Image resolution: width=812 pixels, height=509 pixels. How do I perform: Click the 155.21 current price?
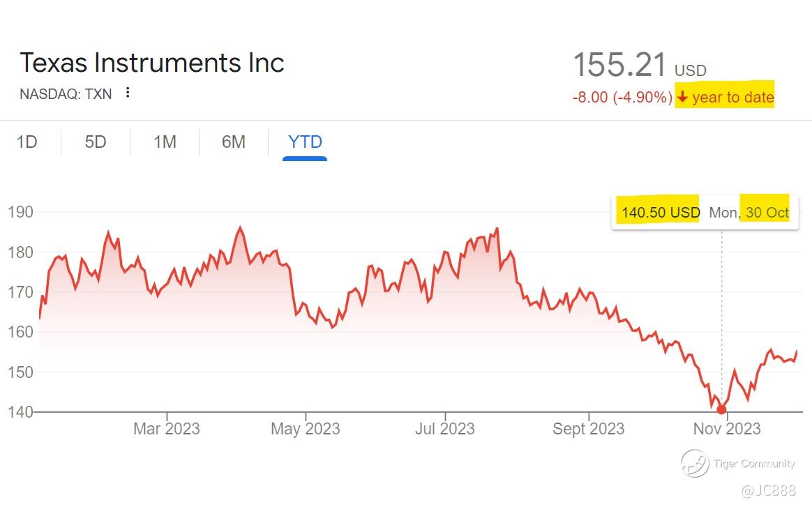(x=619, y=66)
